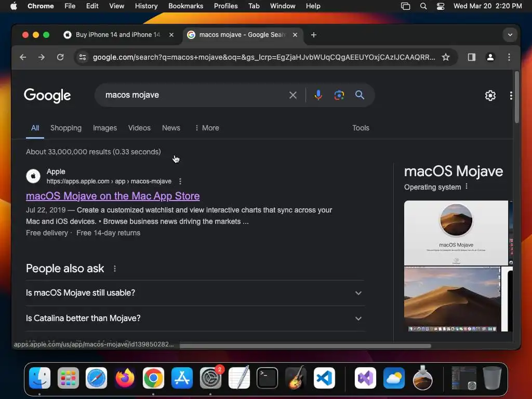
Task: Open the Tools search options
Action: point(361,128)
